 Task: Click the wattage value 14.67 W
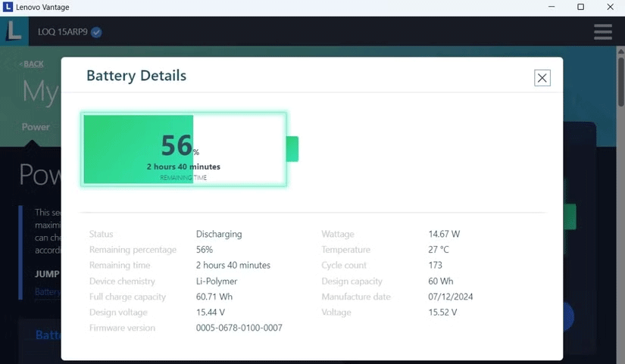[444, 234]
